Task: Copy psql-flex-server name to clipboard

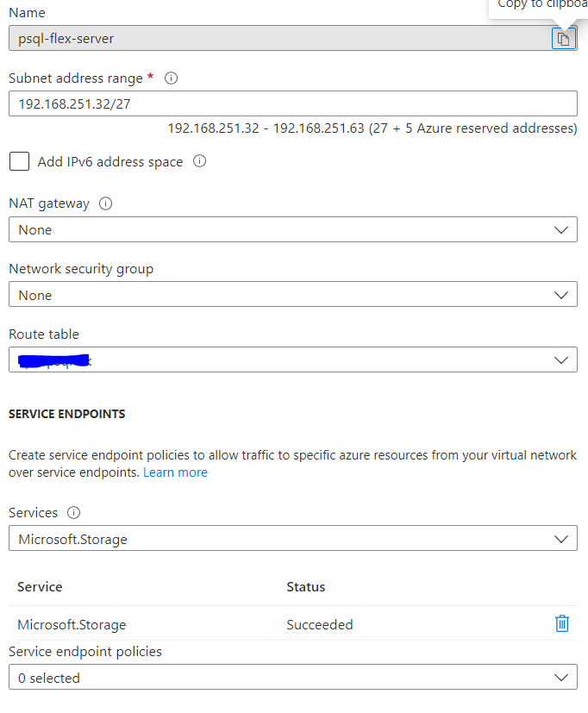Action: pos(563,38)
